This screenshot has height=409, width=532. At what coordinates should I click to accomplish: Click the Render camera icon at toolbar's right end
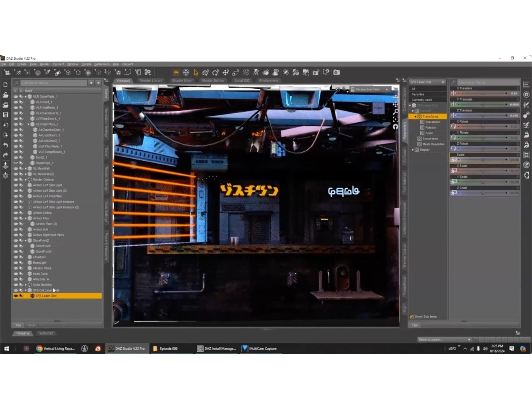click(336, 72)
